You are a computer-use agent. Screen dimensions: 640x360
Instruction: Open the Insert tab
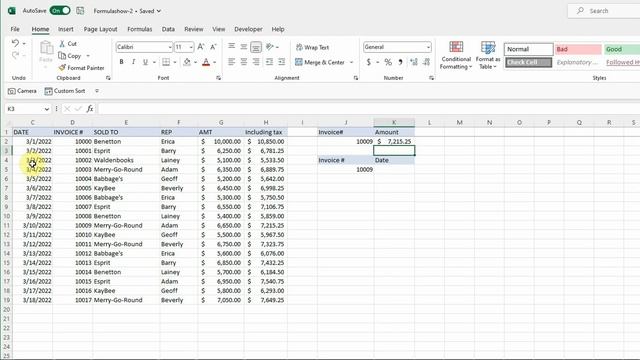66,29
